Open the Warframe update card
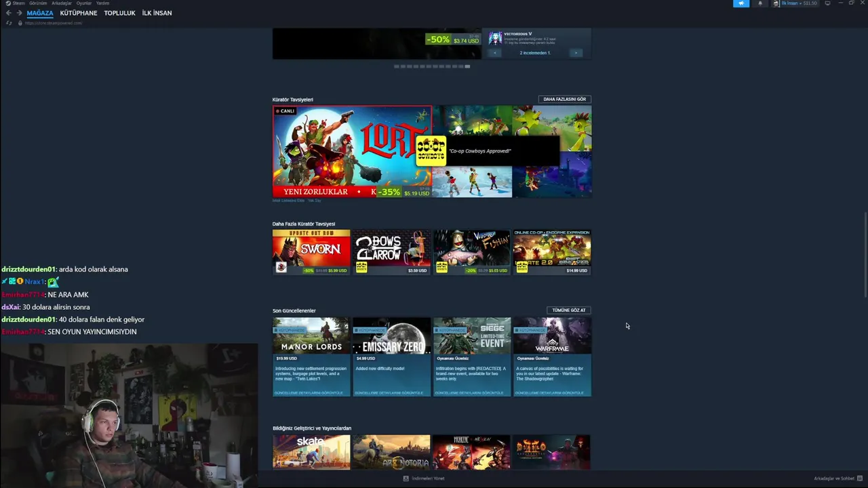Screen dimensions: 868x488 [x=552, y=357]
